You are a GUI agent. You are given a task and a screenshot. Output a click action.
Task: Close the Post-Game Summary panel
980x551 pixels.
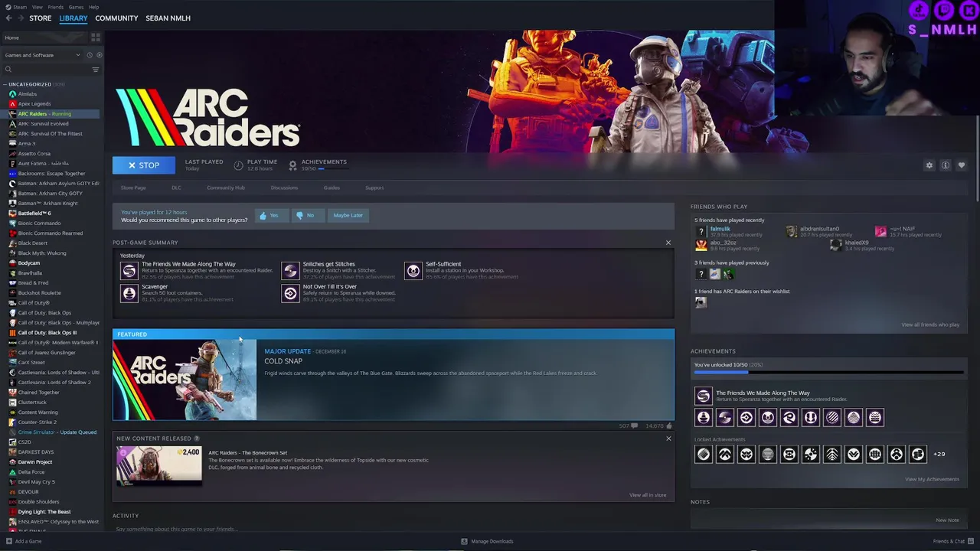[668, 243]
